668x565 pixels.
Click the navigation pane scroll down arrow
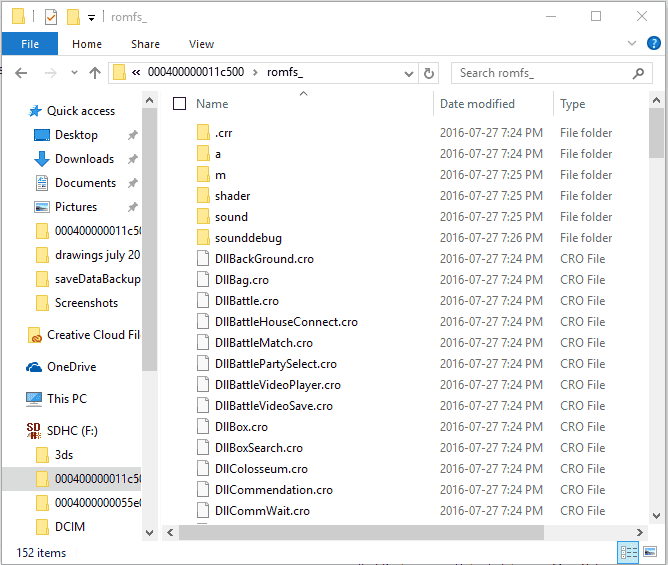tap(150, 533)
